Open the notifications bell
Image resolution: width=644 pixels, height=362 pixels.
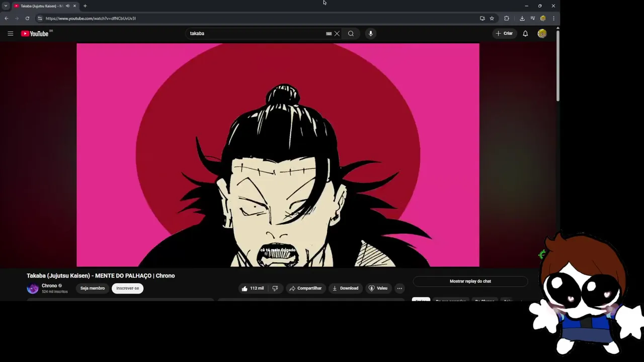pos(525,34)
